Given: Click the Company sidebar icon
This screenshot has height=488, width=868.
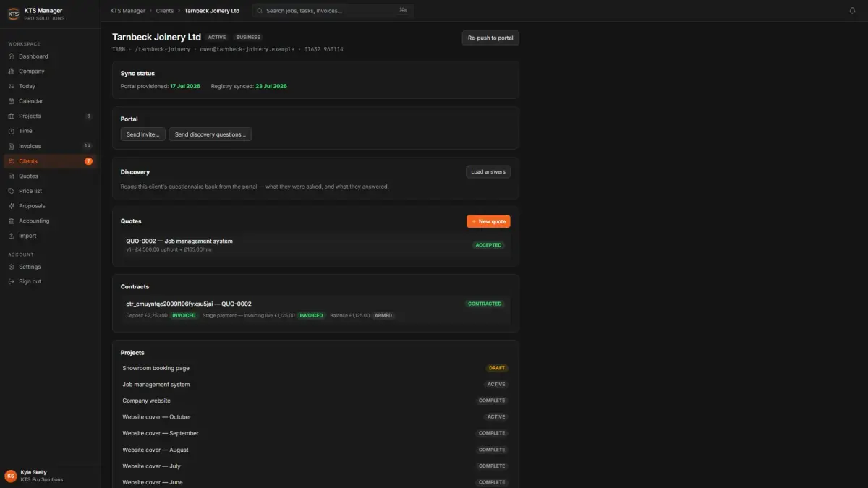Looking at the screenshot, I should click(x=12, y=72).
